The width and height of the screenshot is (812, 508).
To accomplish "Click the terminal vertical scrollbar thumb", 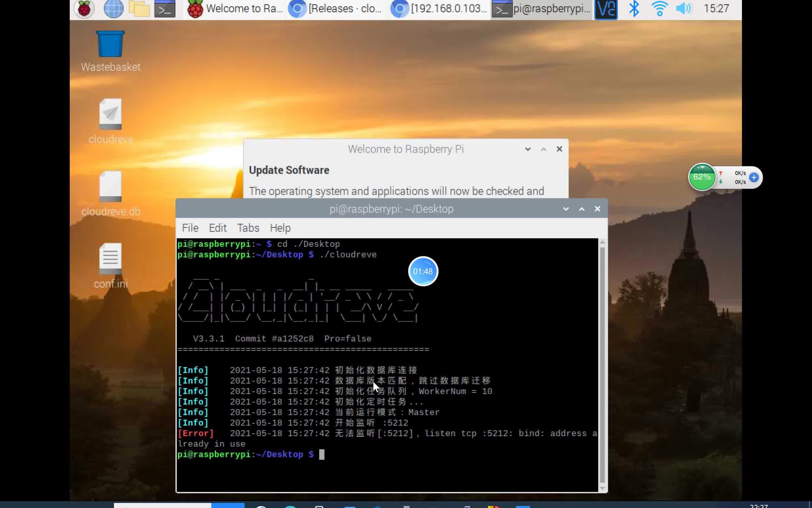I will [x=603, y=365].
